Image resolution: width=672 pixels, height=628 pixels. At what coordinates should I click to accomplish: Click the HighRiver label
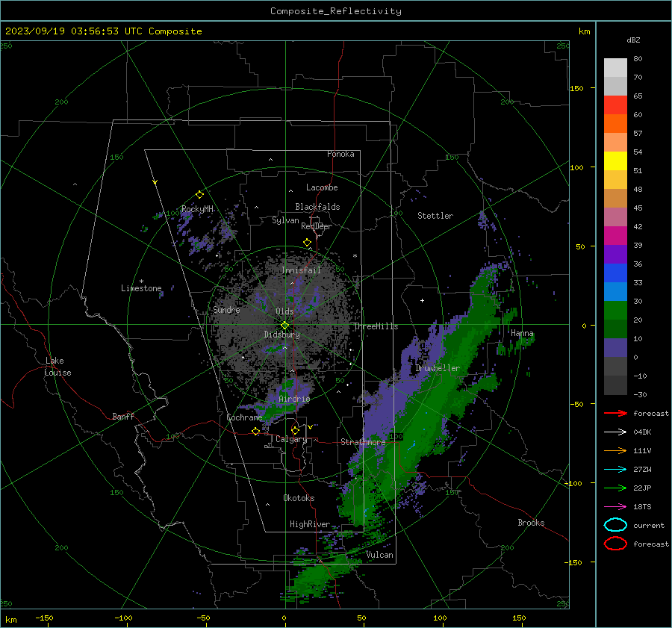coord(310,524)
